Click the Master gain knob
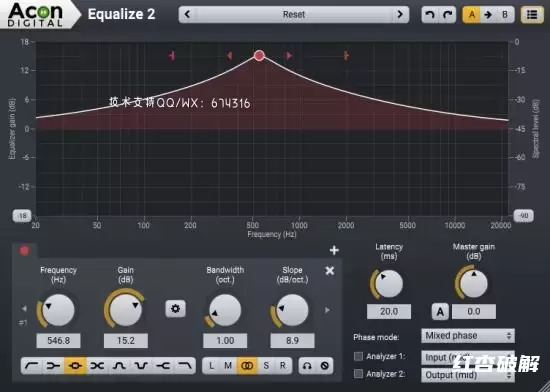The image size is (550, 392). [x=474, y=284]
